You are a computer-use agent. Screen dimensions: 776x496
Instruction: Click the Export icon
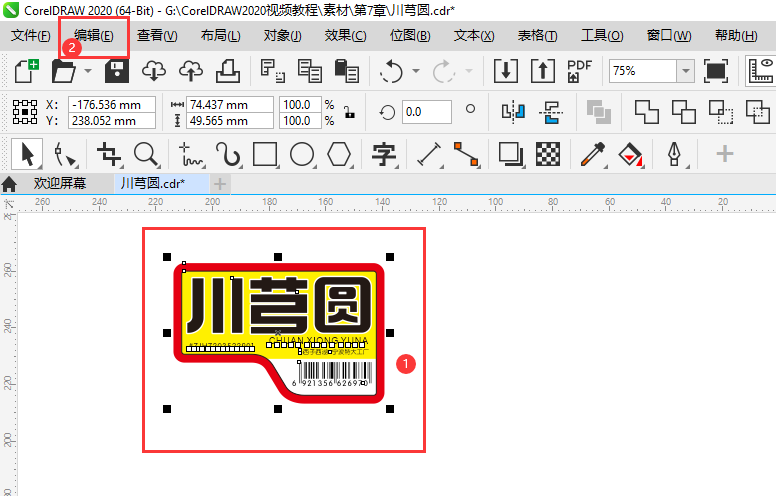pos(543,71)
